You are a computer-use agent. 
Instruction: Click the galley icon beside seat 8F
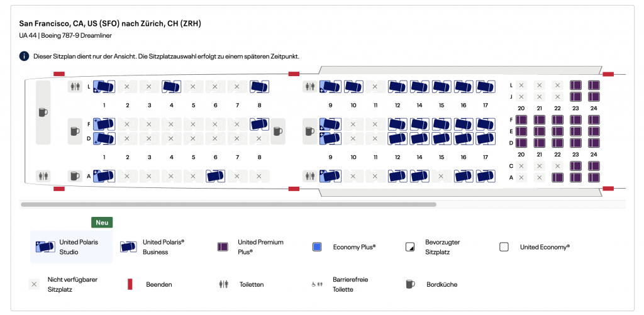pyautogui.click(x=277, y=131)
